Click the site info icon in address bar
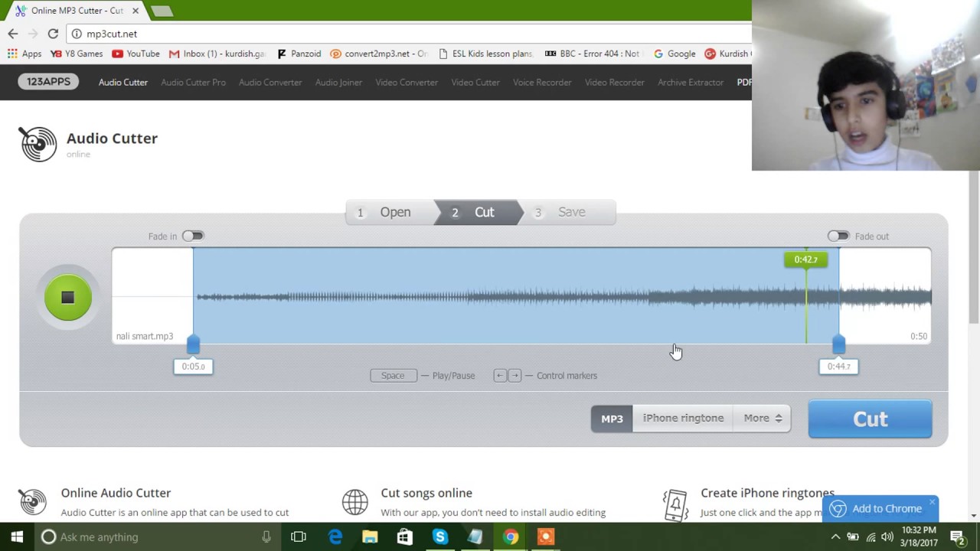Viewport: 980px width, 551px height. point(77,34)
